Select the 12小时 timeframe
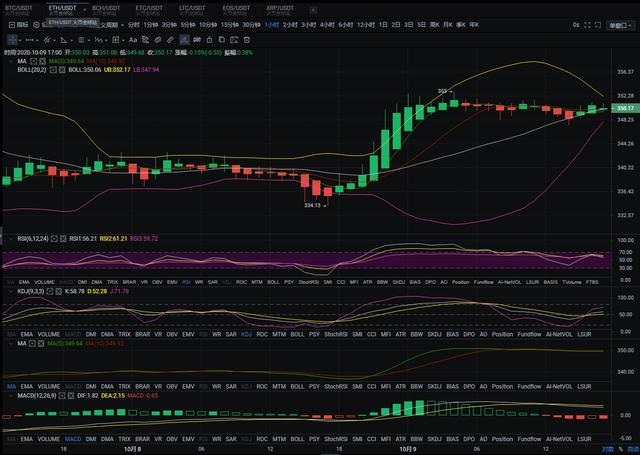Image resolution: width=640 pixels, height=455 pixels. (x=366, y=25)
